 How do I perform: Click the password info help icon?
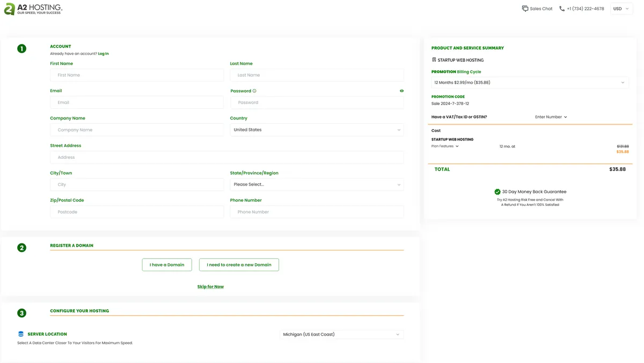point(254,91)
